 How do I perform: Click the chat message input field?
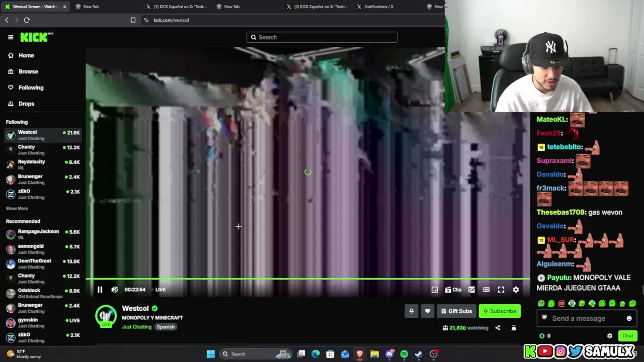click(x=587, y=318)
